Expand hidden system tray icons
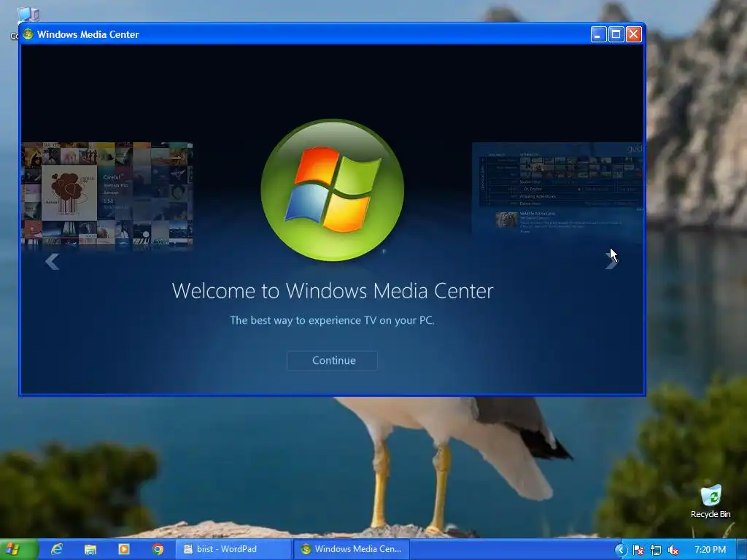 pos(620,550)
